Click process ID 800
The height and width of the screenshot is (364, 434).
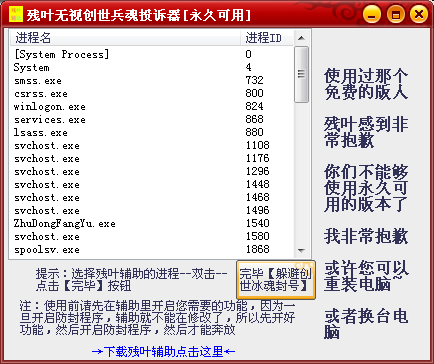254,93
